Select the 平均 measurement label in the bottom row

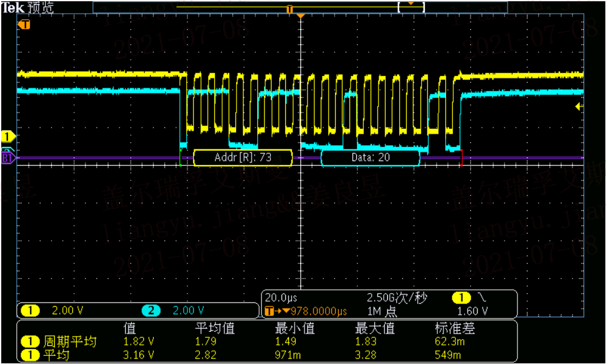click(x=56, y=355)
